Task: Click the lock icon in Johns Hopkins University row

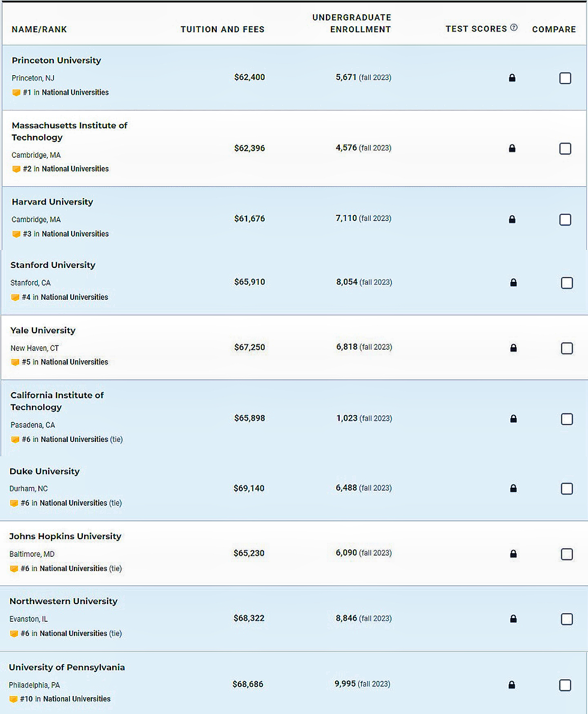Action: point(514,554)
